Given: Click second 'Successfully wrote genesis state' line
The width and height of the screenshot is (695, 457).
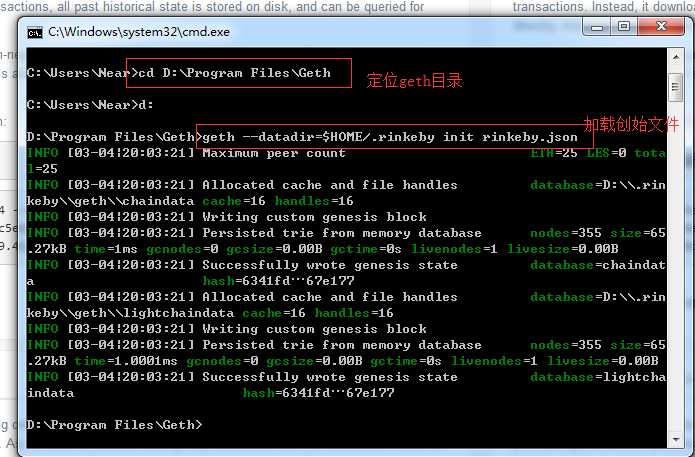Looking at the screenshot, I should click(330, 377).
